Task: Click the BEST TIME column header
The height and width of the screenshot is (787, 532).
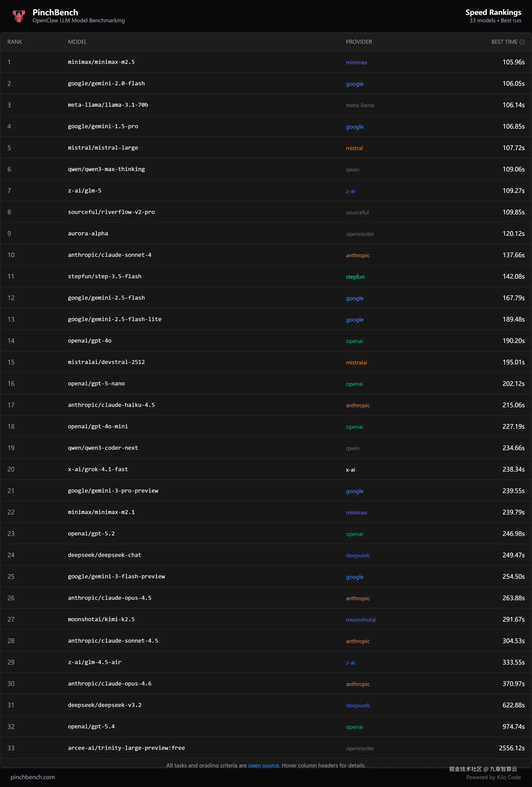Action: click(x=504, y=42)
